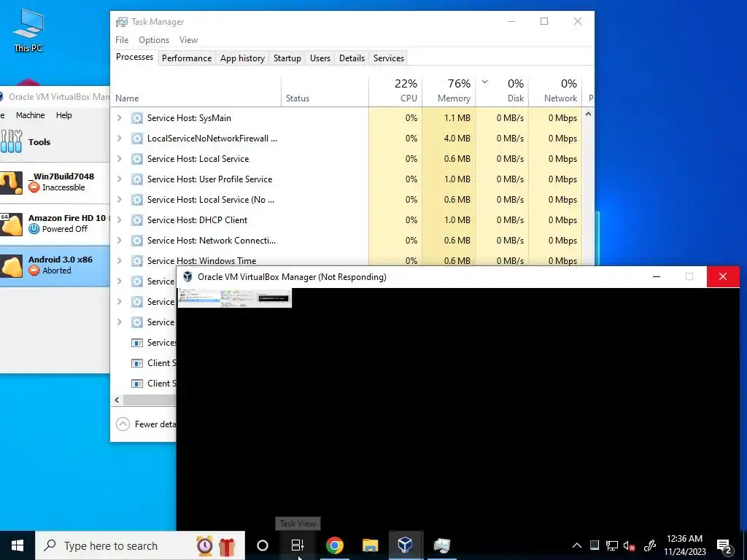Launch Google Chrome from the taskbar
This screenshot has height=560, width=747.
click(334, 545)
